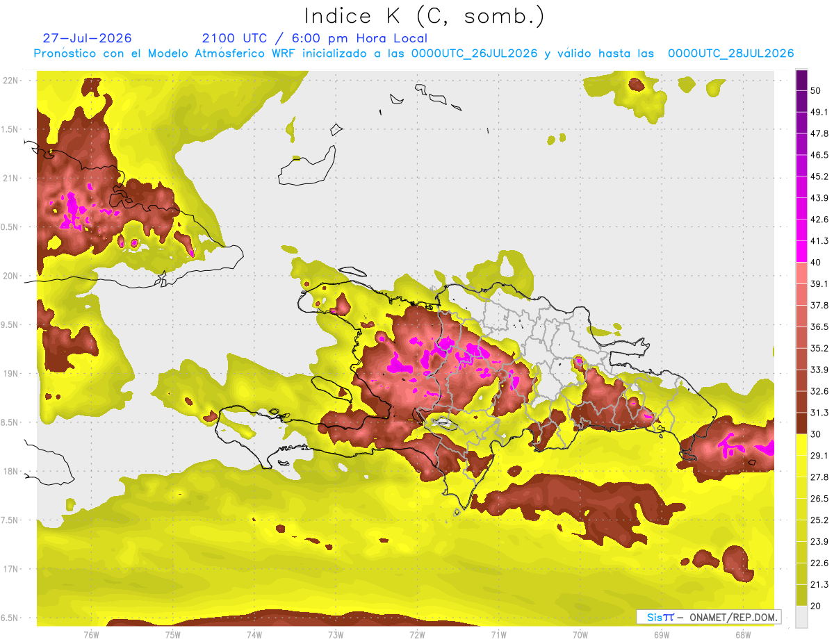Click the '27.8' color scale value
Viewport: 834px width, 644px height.
coord(819,477)
